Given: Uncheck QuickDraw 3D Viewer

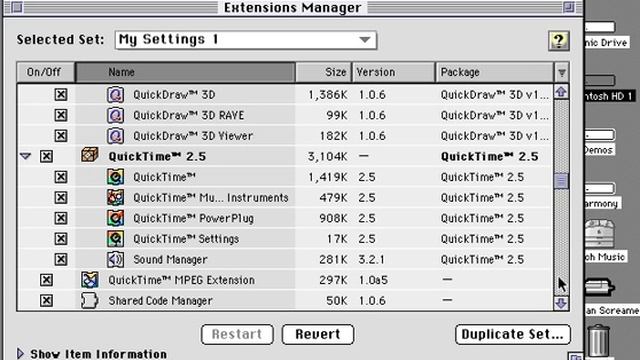Looking at the screenshot, I should [61, 136].
